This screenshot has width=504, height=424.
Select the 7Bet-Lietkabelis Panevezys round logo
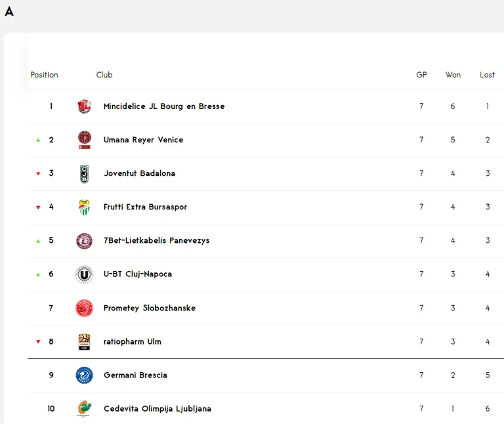[84, 241]
